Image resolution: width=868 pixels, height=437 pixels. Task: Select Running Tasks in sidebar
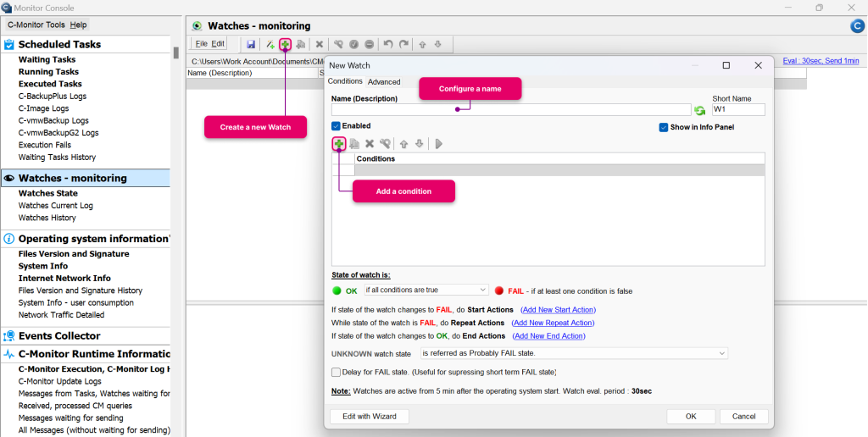point(48,72)
